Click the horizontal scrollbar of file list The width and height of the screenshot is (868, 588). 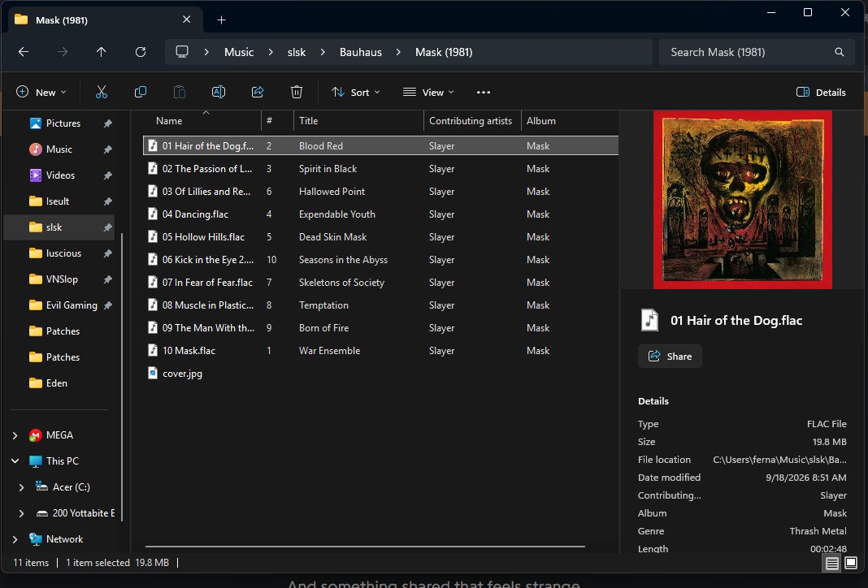point(365,547)
